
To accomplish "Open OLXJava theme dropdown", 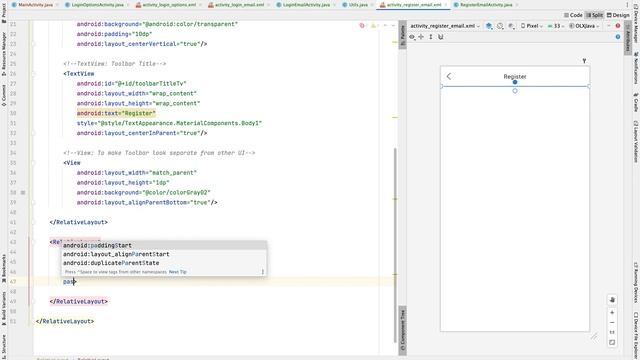I will point(584,26).
